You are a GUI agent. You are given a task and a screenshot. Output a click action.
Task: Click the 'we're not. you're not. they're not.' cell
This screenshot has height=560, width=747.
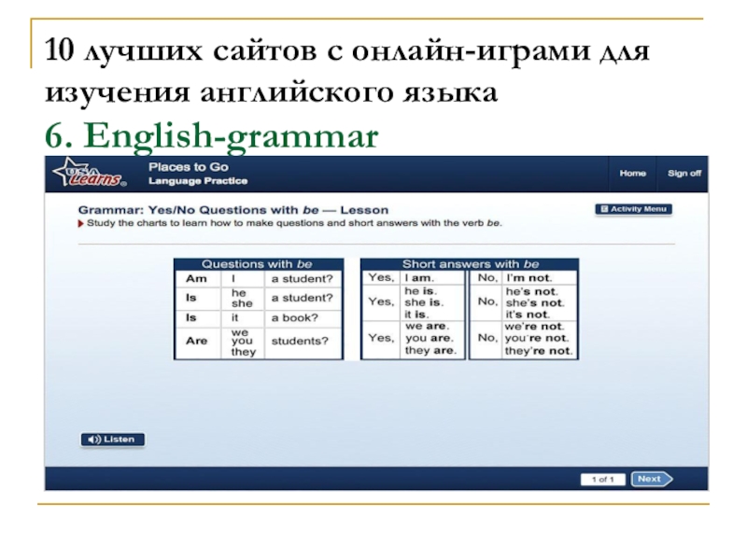coord(539,339)
